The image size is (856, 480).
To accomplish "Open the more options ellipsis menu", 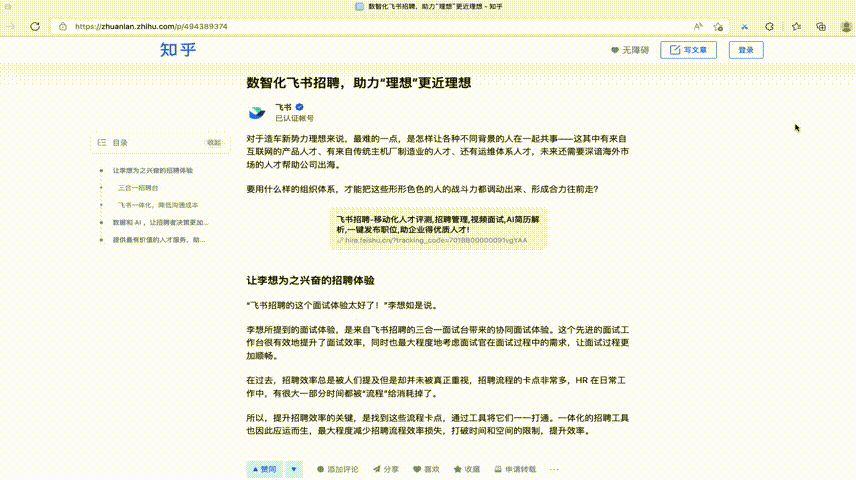I will 554,469.
